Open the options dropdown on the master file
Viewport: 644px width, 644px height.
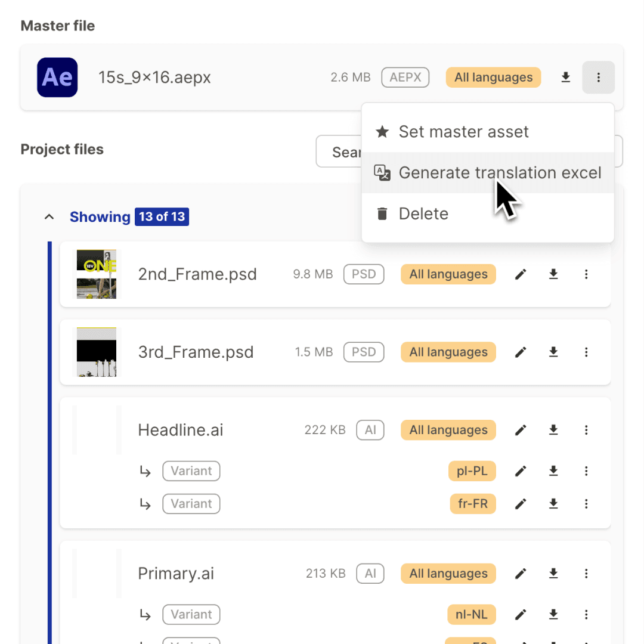coord(598,78)
